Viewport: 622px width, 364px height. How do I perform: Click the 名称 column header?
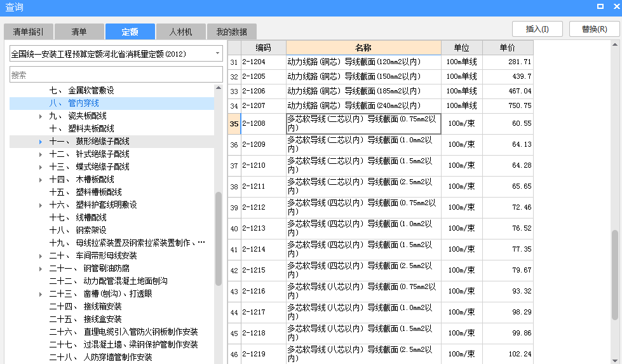363,48
